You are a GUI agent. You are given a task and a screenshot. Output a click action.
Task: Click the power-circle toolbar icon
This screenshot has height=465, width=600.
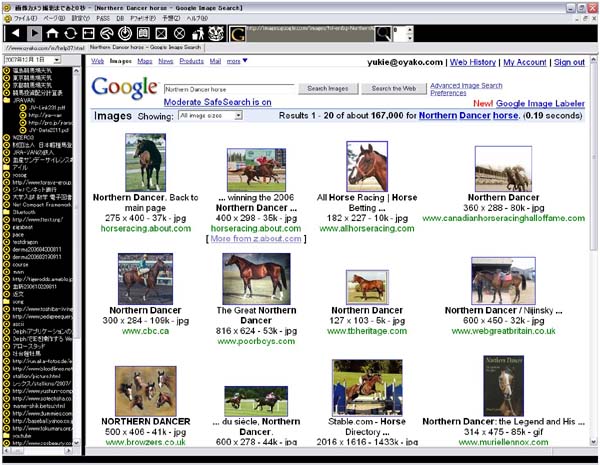pyautogui.click(x=125, y=33)
